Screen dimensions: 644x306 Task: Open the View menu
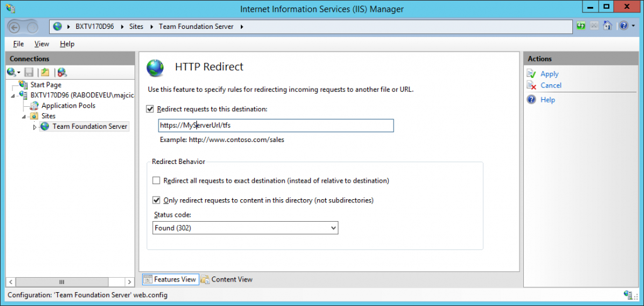point(42,44)
